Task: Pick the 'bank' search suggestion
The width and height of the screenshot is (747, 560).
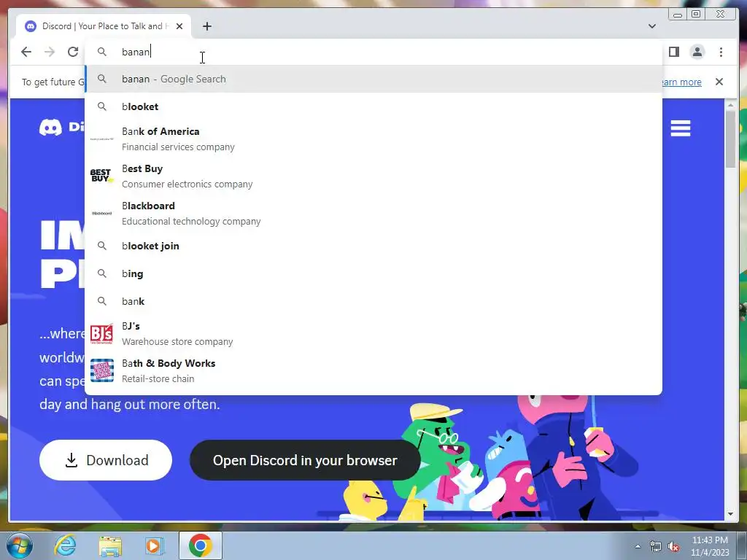Action: (x=373, y=301)
